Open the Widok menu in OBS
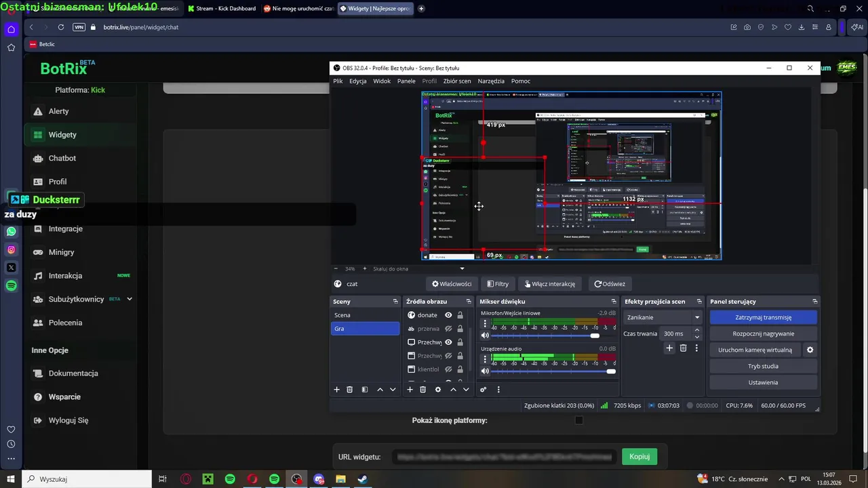The height and width of the screenshot is (488, 868). 382,81
